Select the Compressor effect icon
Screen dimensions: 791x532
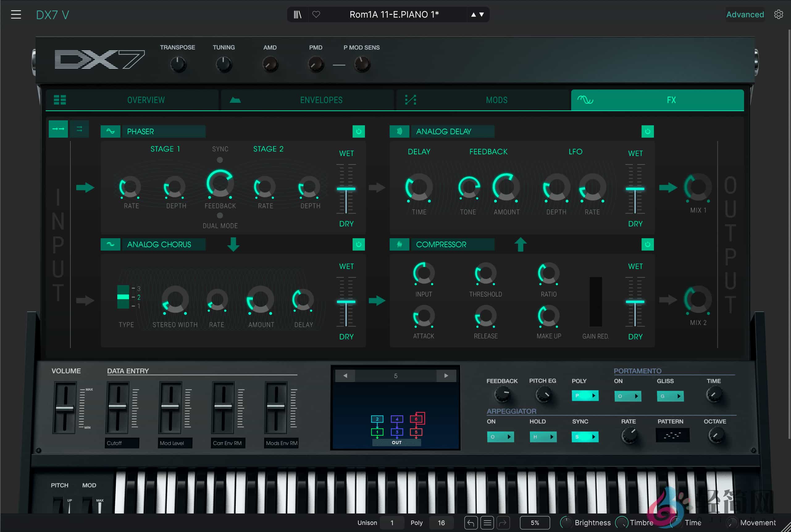click(x=399, y=244)
